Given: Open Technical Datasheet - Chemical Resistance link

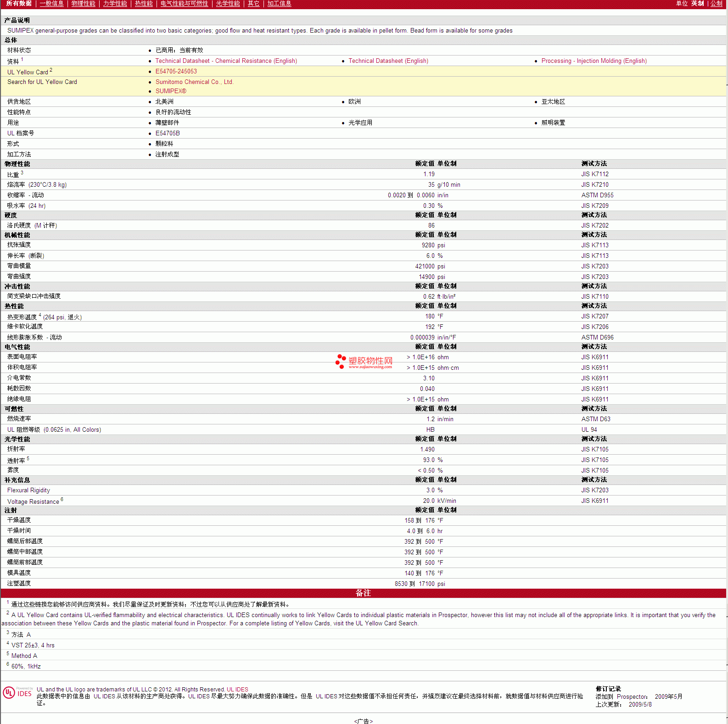Looking at the screenshot, I should point(226,61).
